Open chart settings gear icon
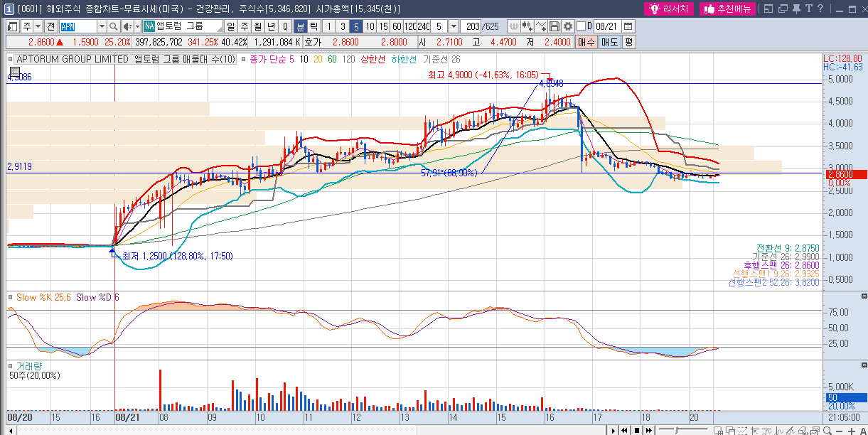This screenshot has height=435, width=868. (567, 26)
